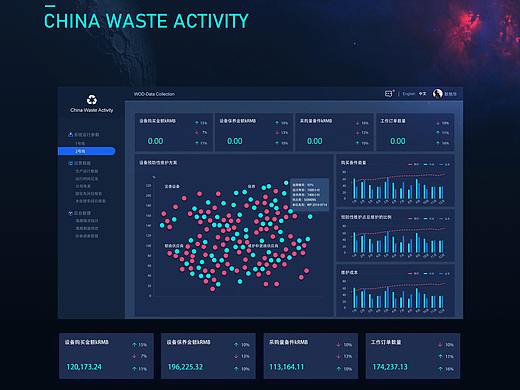Switch language to English
Viewport: 520px width, 390px height.
point(409,94)
